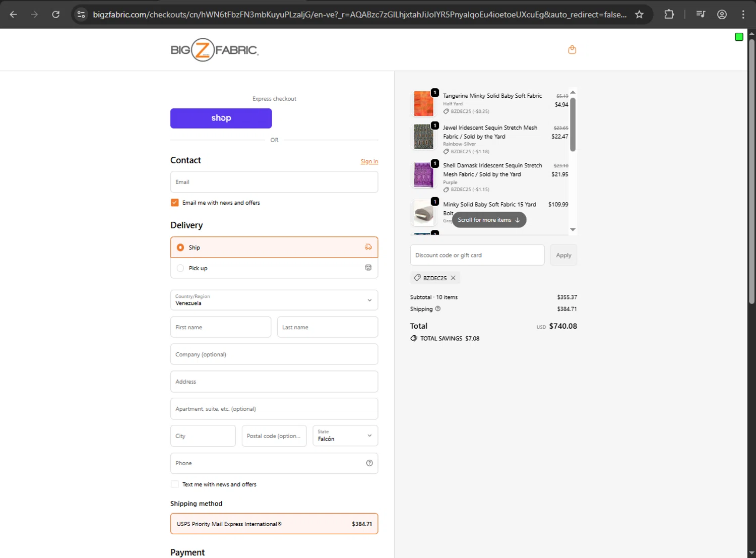The width and height of the screenshot is (756, 558).
Task: Click the browser address bar URL
Action: pyautogui.click(x=360, y=15)
